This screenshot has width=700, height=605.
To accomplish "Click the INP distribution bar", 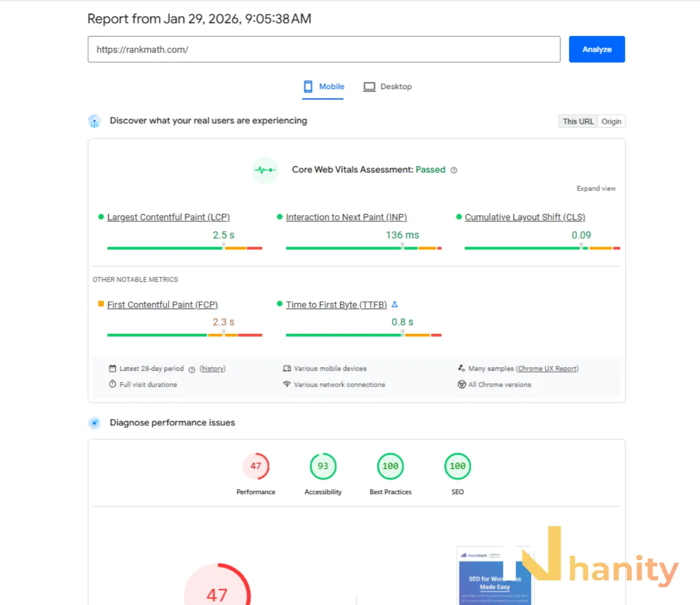I will click(363, 248).
